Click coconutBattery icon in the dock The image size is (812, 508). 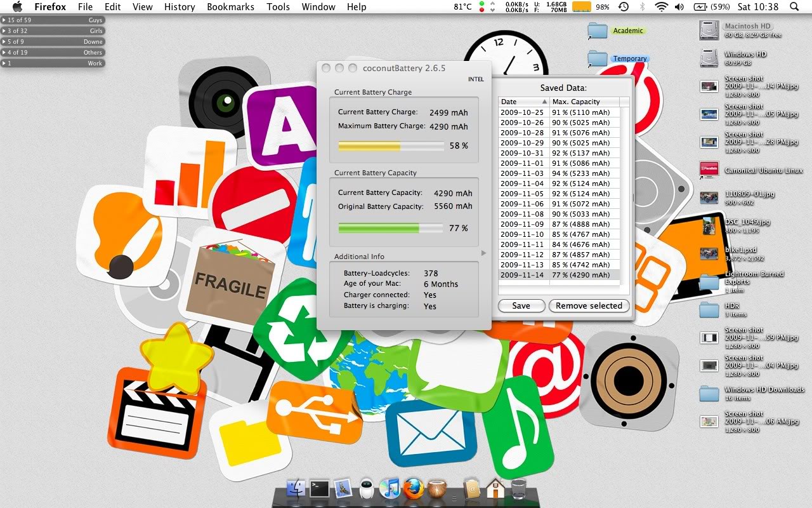[x=436, y=488]
